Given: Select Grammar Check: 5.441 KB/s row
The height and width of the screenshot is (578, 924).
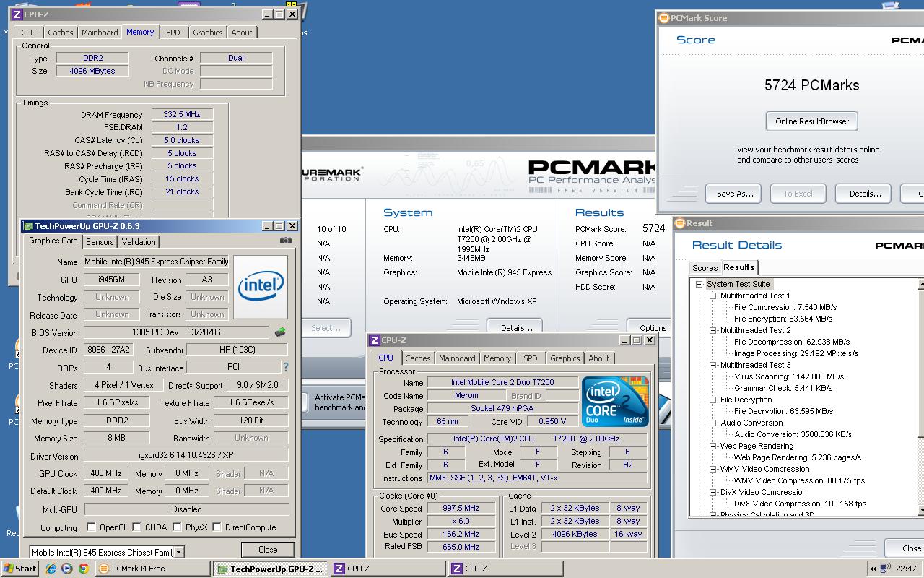Looking at the screenshot, I should coord(783,388).
